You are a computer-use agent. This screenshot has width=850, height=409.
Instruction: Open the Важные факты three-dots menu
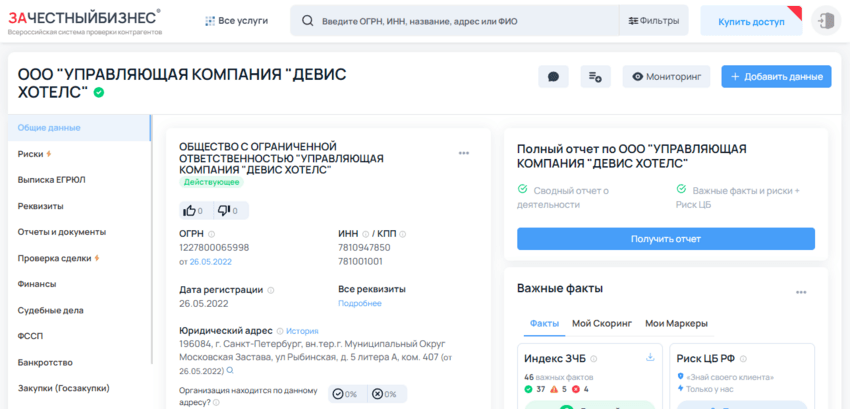(801, 292)
